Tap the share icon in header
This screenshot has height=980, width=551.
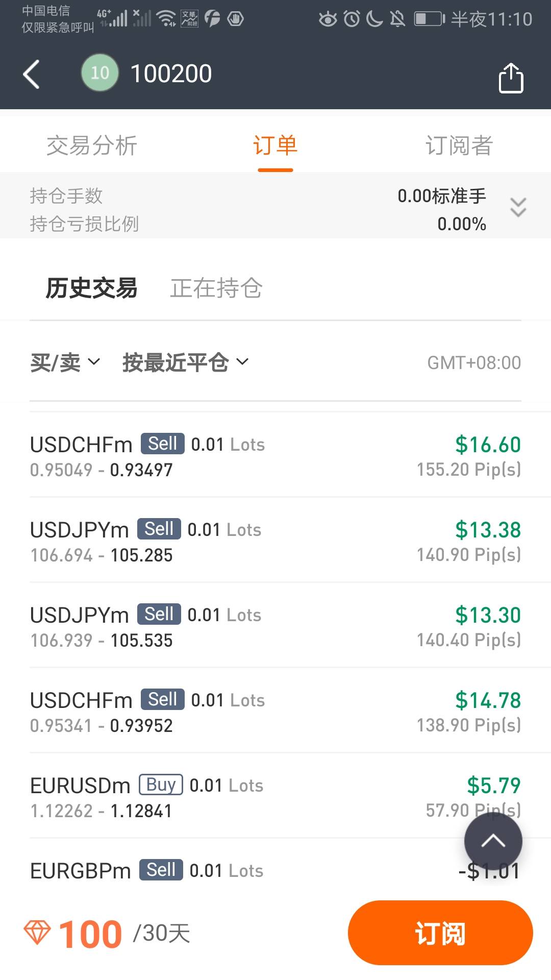coord(511,78)
